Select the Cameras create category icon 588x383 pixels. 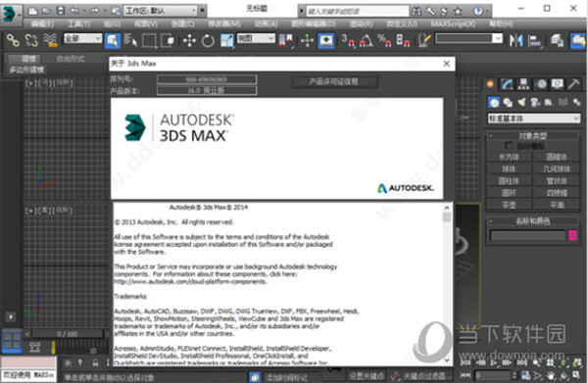(535, 102)
